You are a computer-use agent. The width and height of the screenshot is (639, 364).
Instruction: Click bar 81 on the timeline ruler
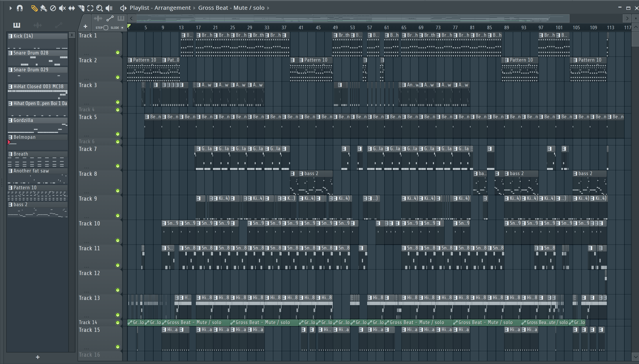point(472,27)
